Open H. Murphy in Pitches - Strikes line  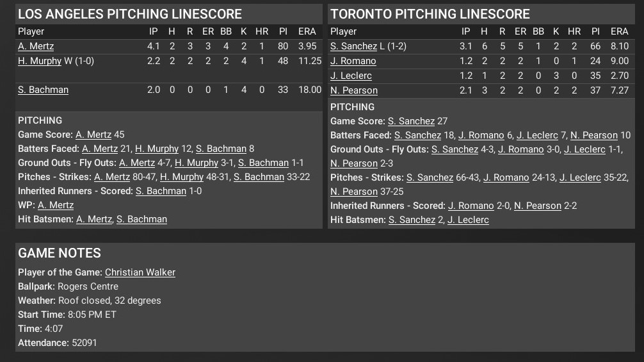point(182,177)
